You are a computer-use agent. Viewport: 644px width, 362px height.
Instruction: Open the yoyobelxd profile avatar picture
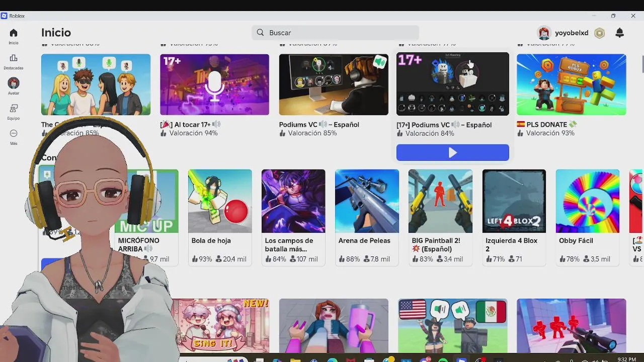(x=544, y=33)
